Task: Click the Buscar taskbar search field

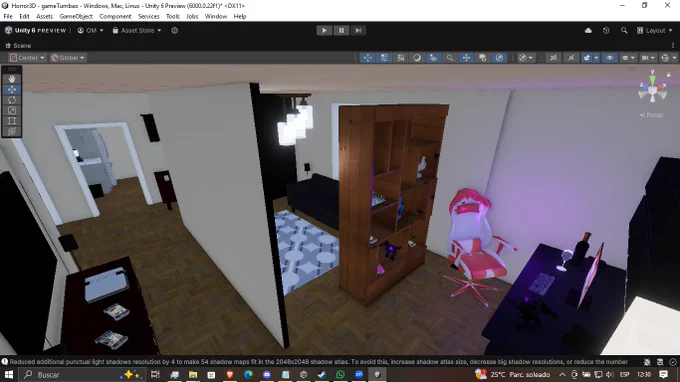Action: [82, 375]
